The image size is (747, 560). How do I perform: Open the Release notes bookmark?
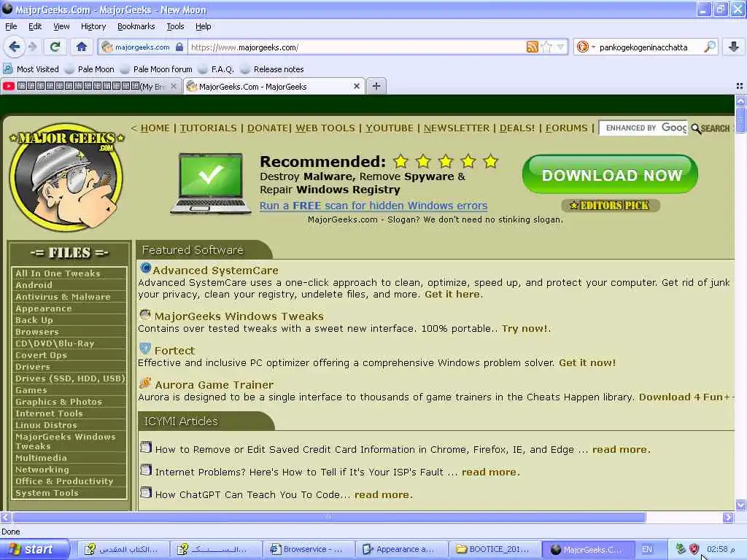(273, 69)
